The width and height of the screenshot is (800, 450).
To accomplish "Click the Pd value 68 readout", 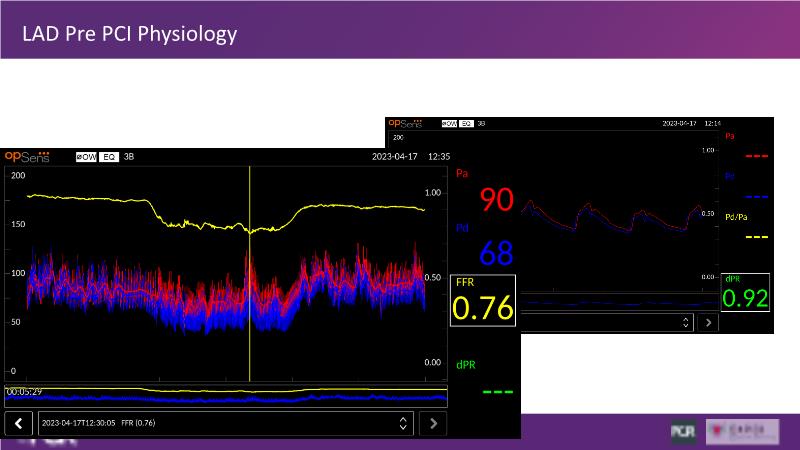I will [496, 252].
